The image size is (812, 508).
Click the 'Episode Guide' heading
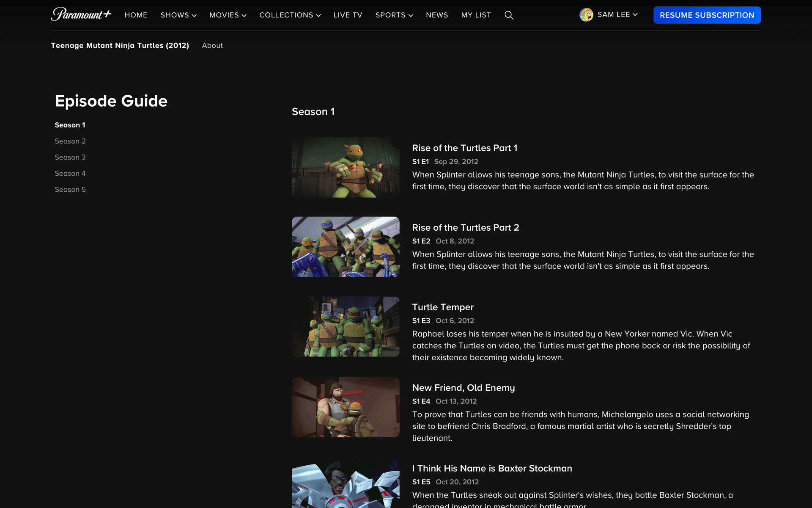(x=111, y=101)
